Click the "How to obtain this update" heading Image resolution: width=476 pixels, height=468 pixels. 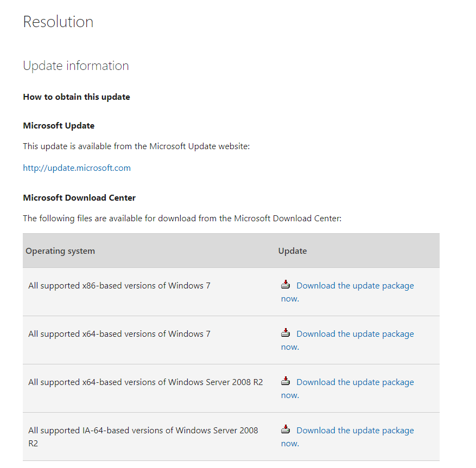tap(77, 97)
